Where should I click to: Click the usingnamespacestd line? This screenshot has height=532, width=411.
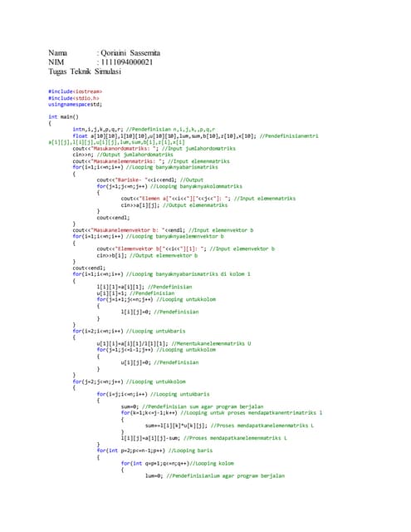coord(75,105)
